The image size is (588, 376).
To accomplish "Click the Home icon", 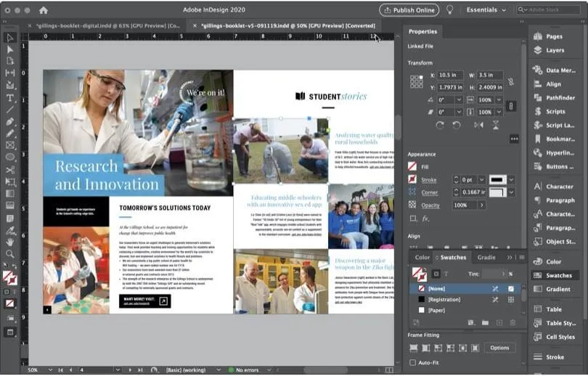I will tap(44, 10).
